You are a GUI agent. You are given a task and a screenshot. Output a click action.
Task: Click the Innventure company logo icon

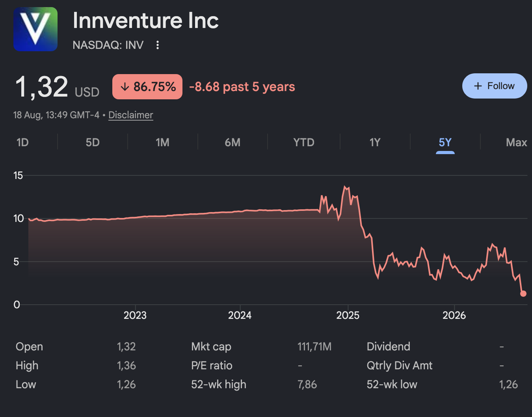pyautogui.click(x=35, y=29)
